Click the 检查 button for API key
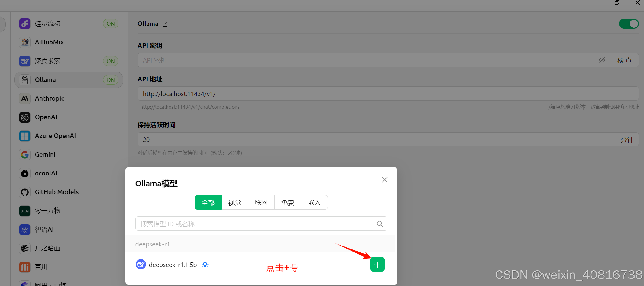The width and height of the screenshot is (644, 286). (x=624, y=60)
